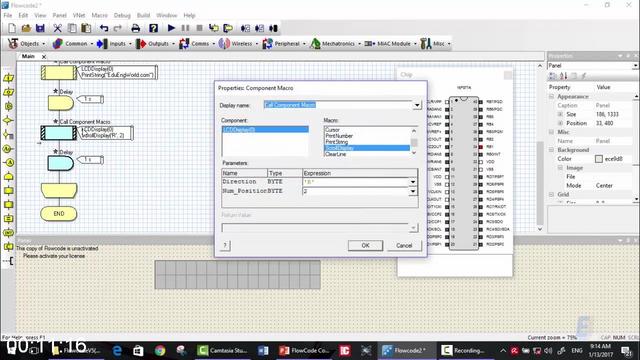Paste from clipboard icon
Image resolution: width=640 pixels, height=360 pixels.
pos(86,28)
